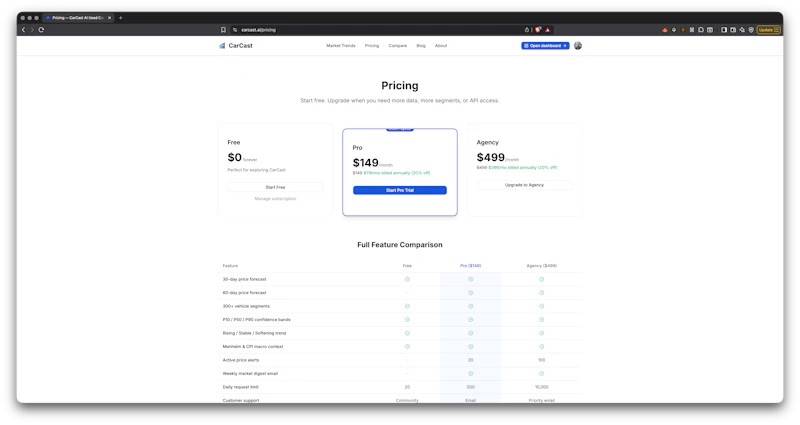Click the Active price alerts feature label
800x425 pixels.
coord(241,360)
